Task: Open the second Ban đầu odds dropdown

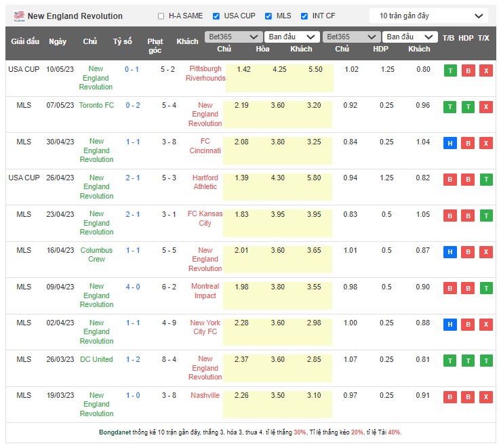Action: [408, 37]
